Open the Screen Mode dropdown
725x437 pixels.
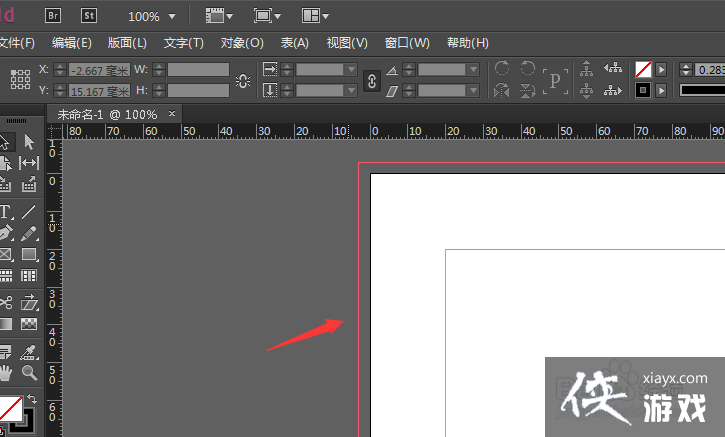coord(267,16)
